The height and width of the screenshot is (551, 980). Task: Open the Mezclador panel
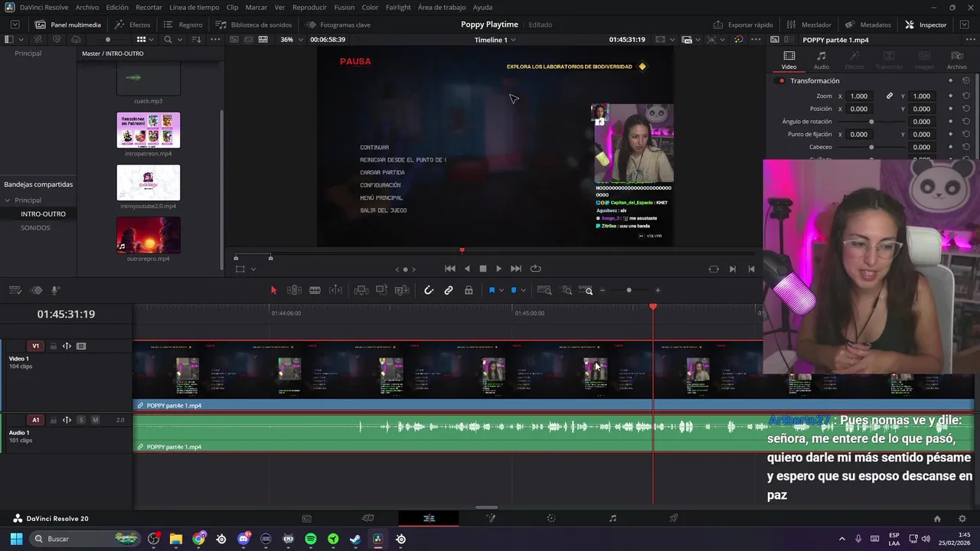pyautogui.click(x=808, y=24)
